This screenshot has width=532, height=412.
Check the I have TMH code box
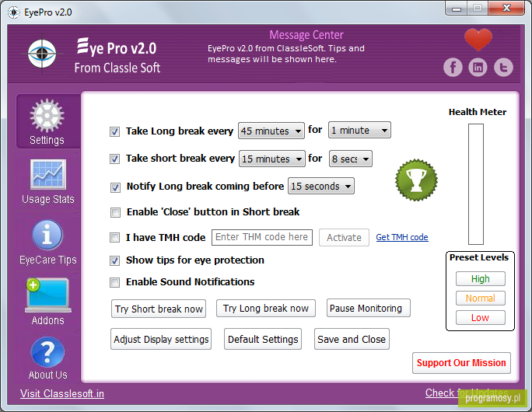pos(114,237)
